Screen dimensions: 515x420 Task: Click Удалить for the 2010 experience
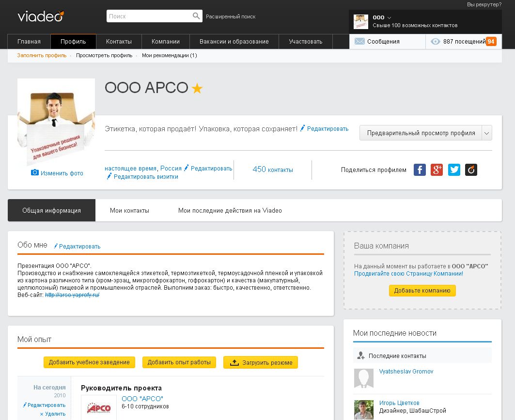point(55,414)
